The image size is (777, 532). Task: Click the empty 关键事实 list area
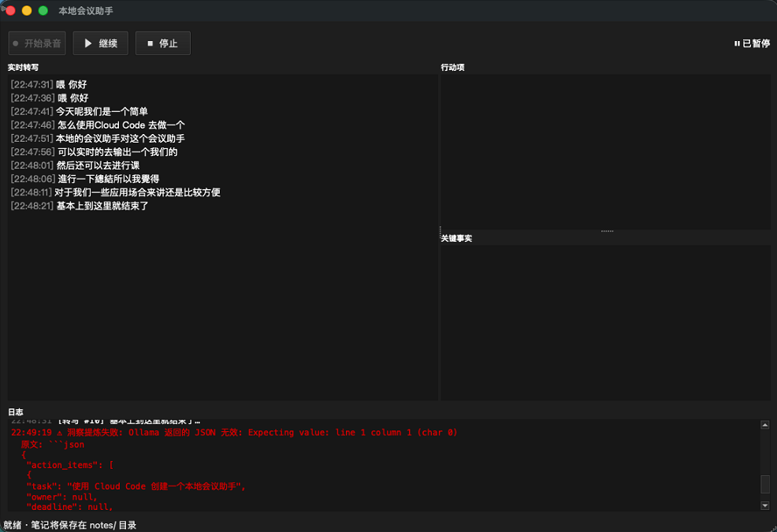point(605,322)
